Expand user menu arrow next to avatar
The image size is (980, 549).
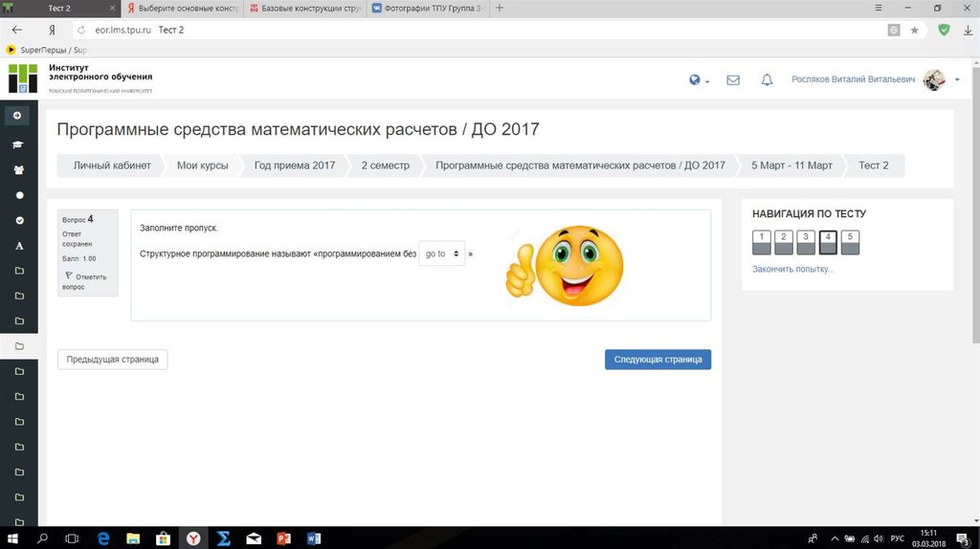click(x=957, y=80)
